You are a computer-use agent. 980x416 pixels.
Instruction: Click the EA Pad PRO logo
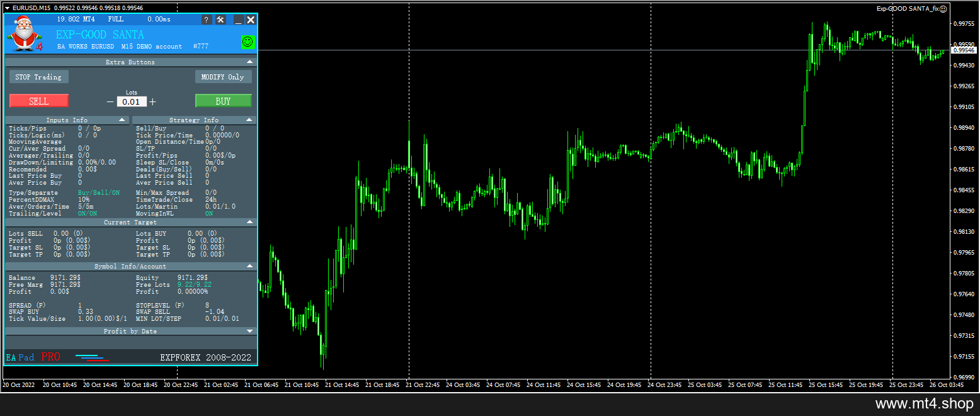click(x=33, y=357)
